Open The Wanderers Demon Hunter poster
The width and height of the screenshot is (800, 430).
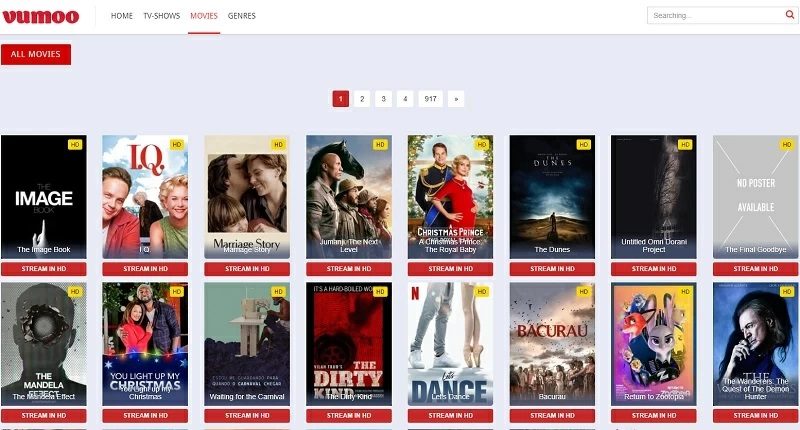(756, 344)
